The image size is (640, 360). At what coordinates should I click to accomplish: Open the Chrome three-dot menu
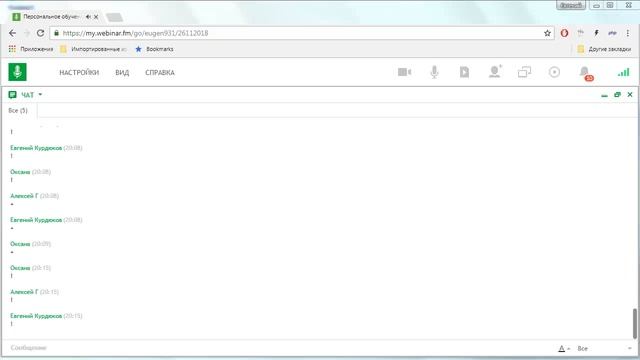pyautogui.click(x=628, y=33)
